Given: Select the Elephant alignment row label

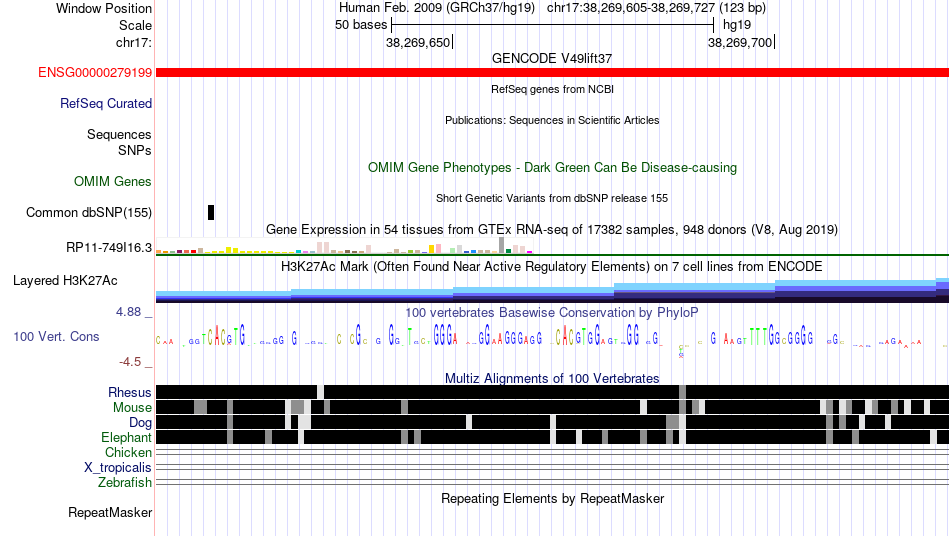Looking at the screenshot, I should point(127,437).
